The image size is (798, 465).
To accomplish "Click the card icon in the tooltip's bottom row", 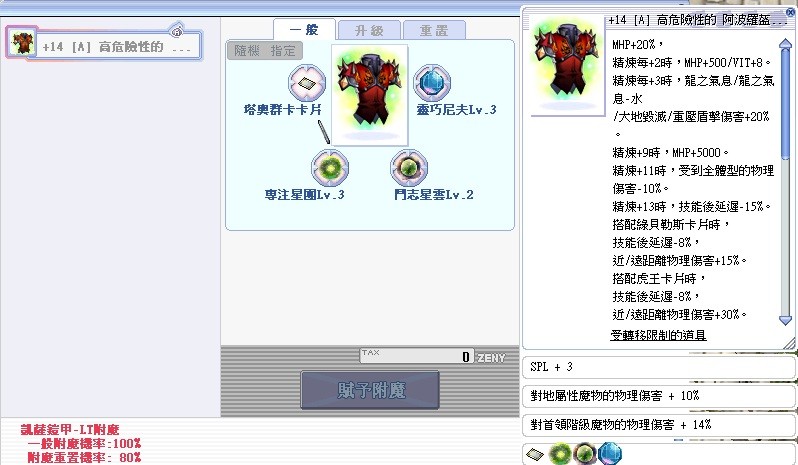I will point(536,454).
